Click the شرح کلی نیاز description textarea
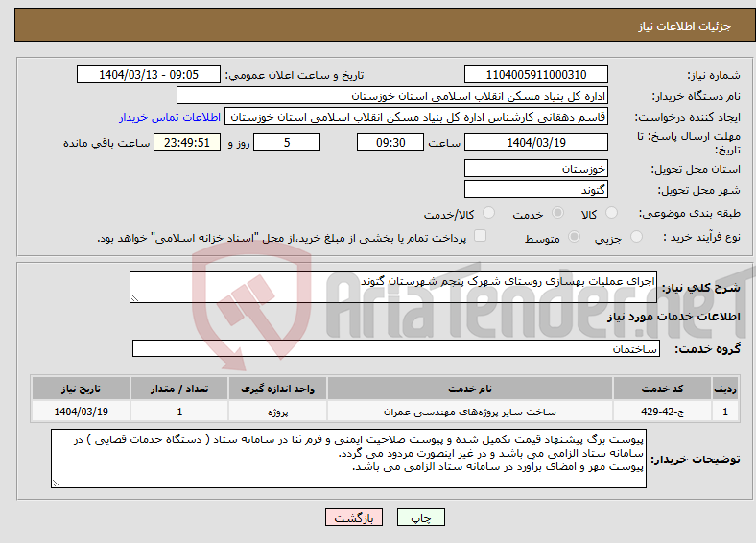Viewport: 756px width, 543px height. click(393, 287)
